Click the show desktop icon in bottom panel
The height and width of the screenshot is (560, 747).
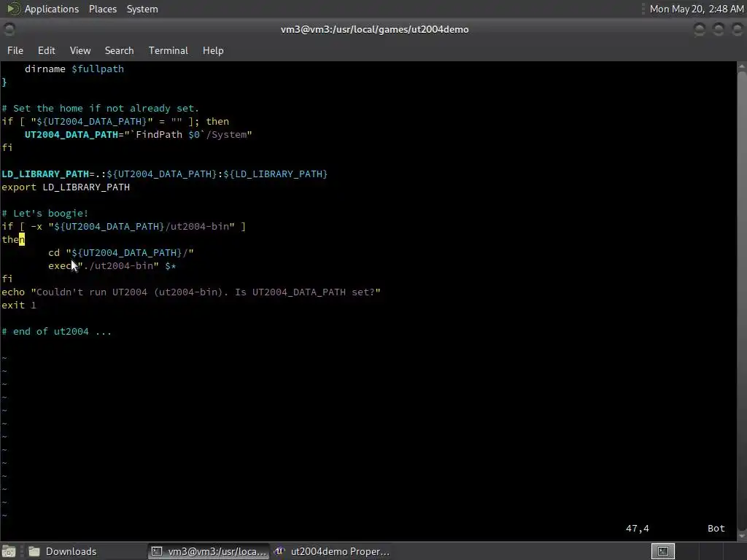(9, 551)
